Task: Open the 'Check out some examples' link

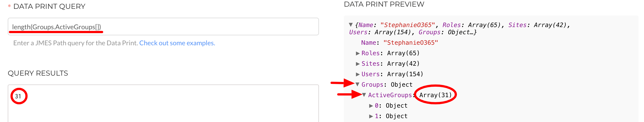Action: pyautogui.click(x=177, y=43)
